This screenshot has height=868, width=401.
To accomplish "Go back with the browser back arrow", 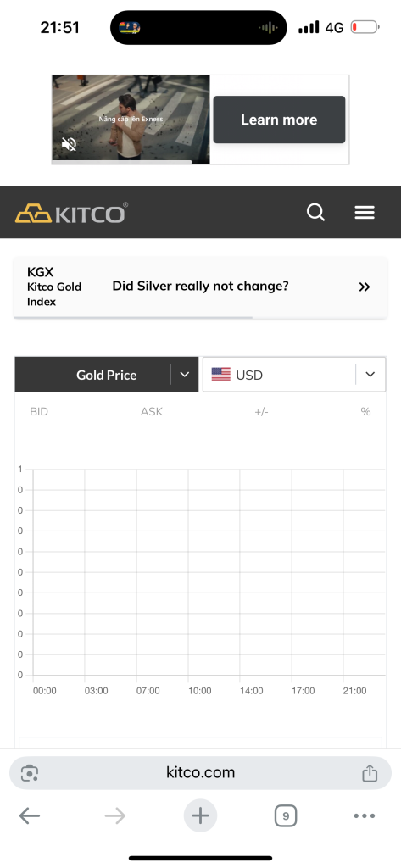I will coord(30,815).
